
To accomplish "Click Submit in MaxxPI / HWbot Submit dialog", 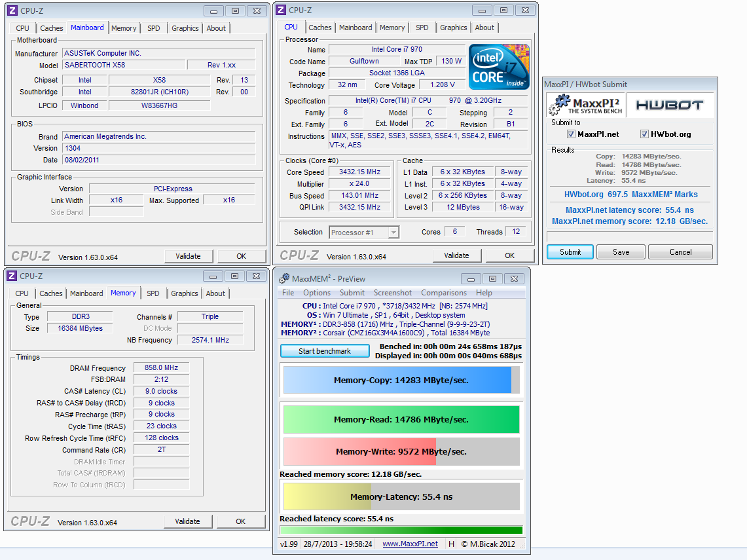I will point(570,252).
